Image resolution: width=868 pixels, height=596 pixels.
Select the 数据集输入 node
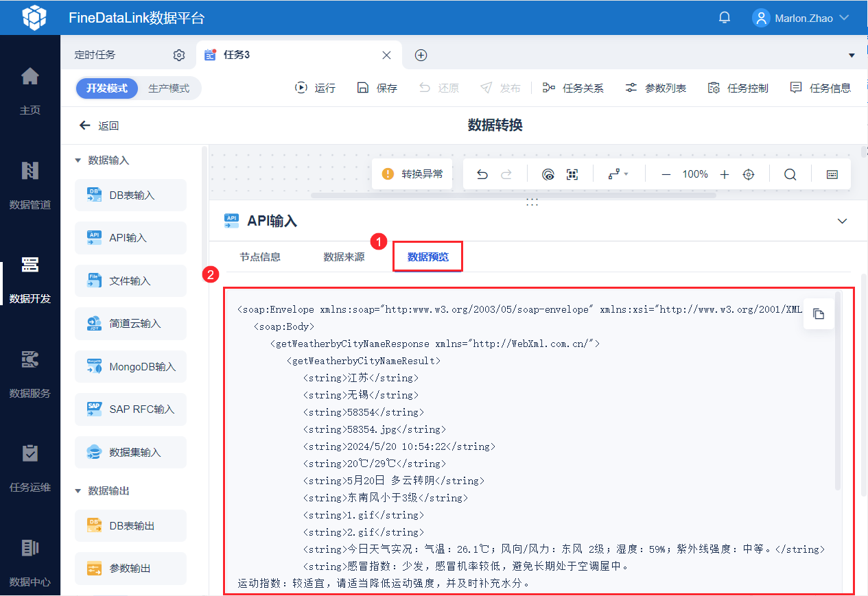point(130,452)
